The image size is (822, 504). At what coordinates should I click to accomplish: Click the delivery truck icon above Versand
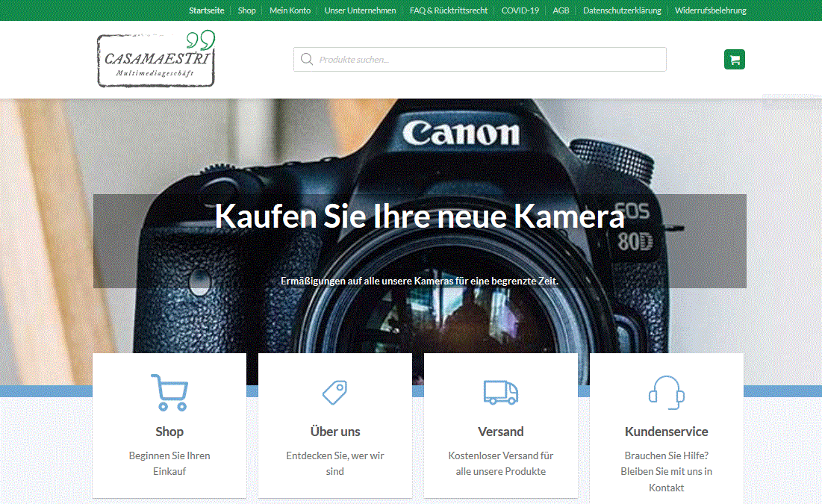pyautogui.click(x=501, y=392)
